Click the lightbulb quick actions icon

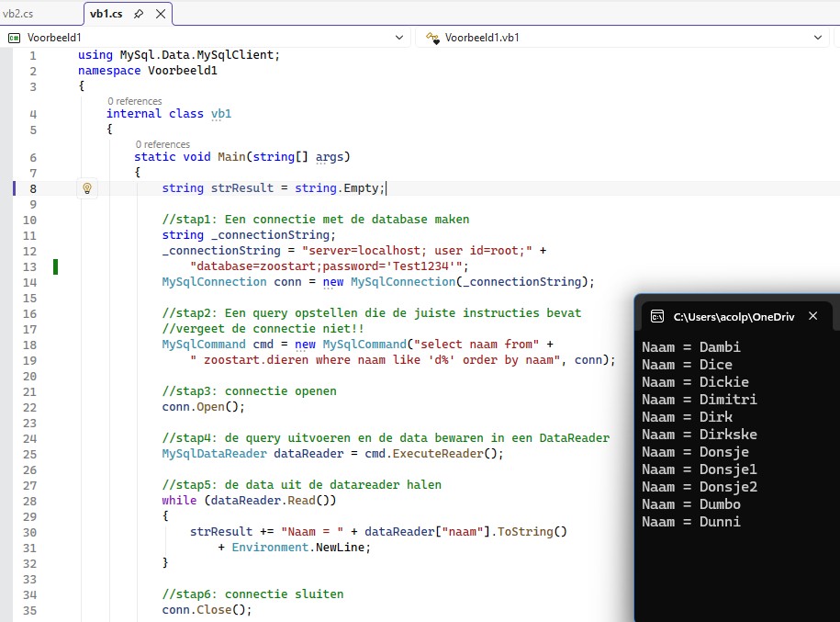tap(87, 188)
